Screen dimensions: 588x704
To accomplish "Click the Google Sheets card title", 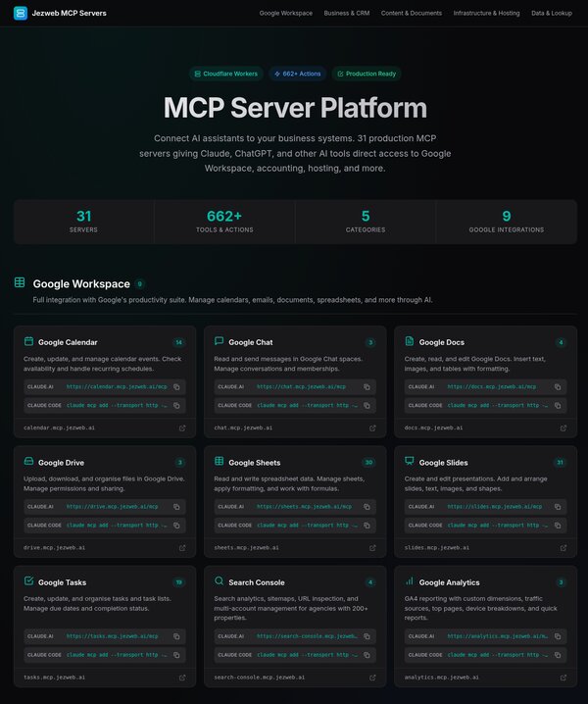I will 254,463.
